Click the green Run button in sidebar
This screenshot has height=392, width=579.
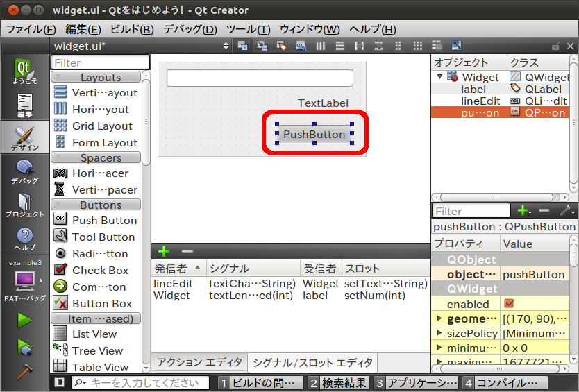click(x=25, y=320)
